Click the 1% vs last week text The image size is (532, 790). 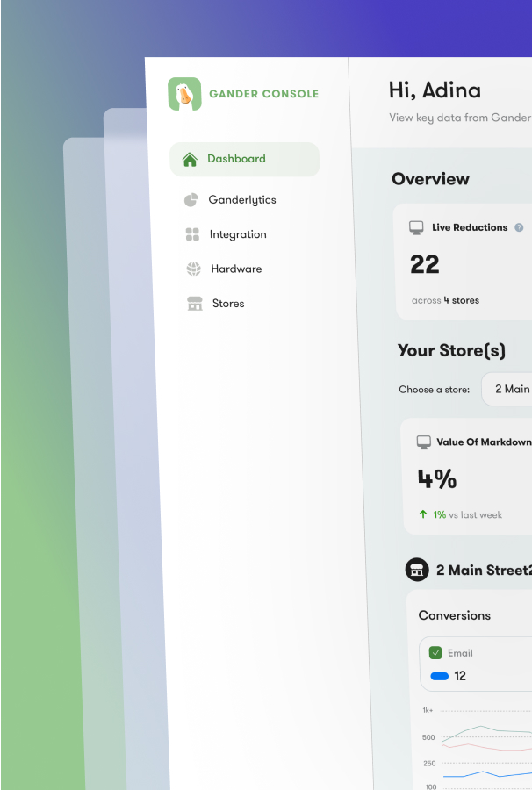coord(468,515)
